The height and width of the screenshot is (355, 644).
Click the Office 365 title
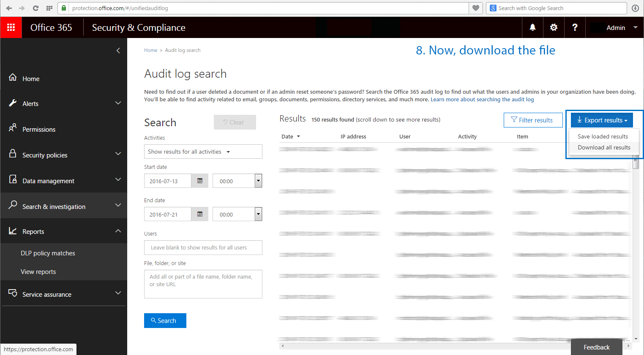[51, 27]
